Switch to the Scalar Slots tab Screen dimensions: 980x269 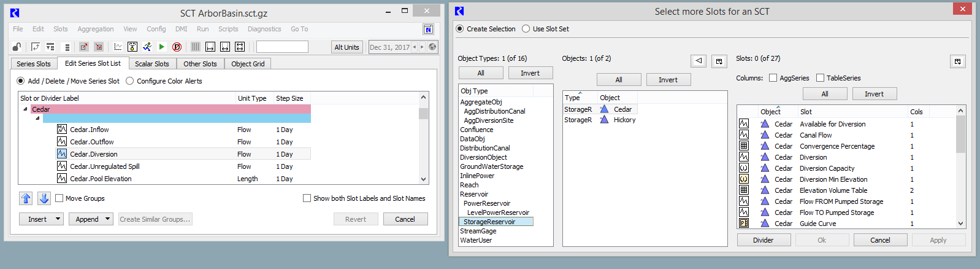pyautogui.click(x=151, y=64)
